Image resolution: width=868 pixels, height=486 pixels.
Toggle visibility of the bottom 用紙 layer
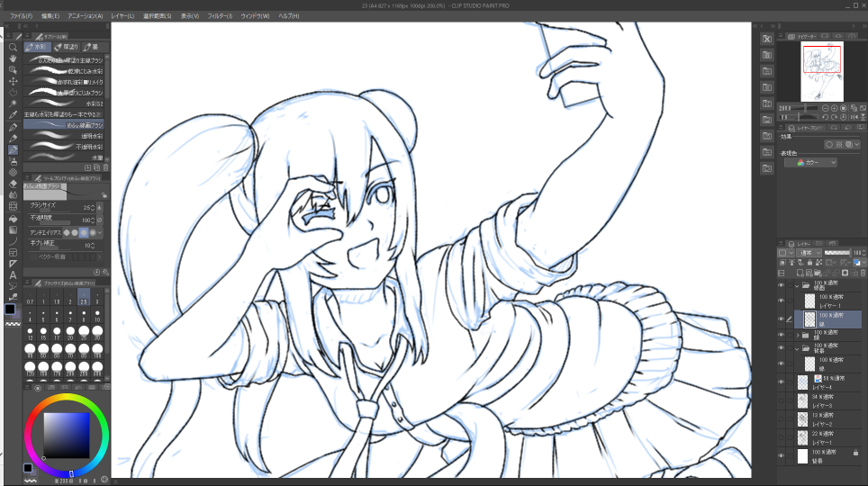click(781, 456)
